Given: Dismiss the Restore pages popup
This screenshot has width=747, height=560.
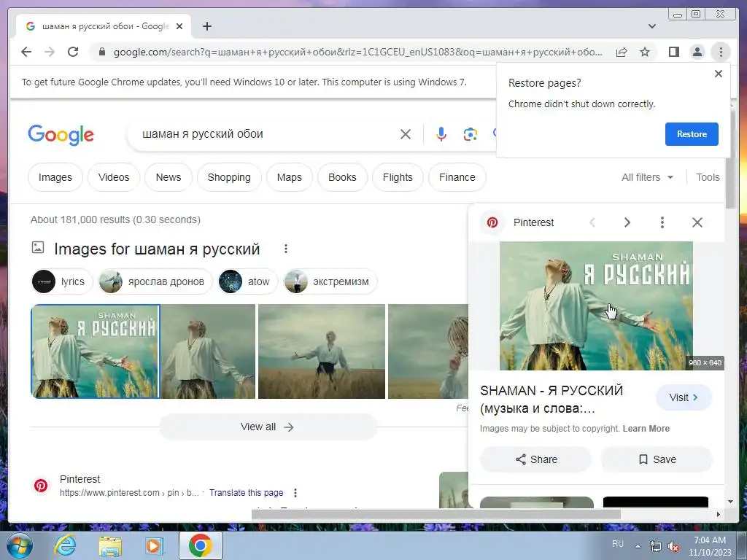Looking at the screenshot, I should pos(719,74).
